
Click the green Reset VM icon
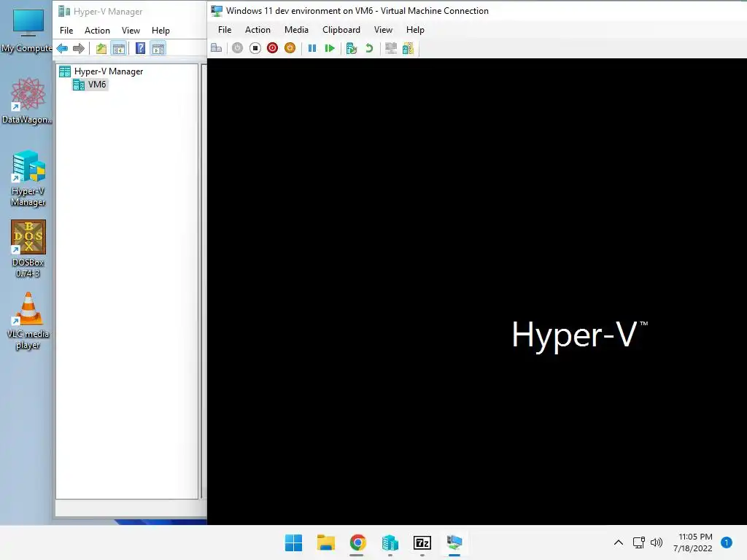tap(329, 47)
